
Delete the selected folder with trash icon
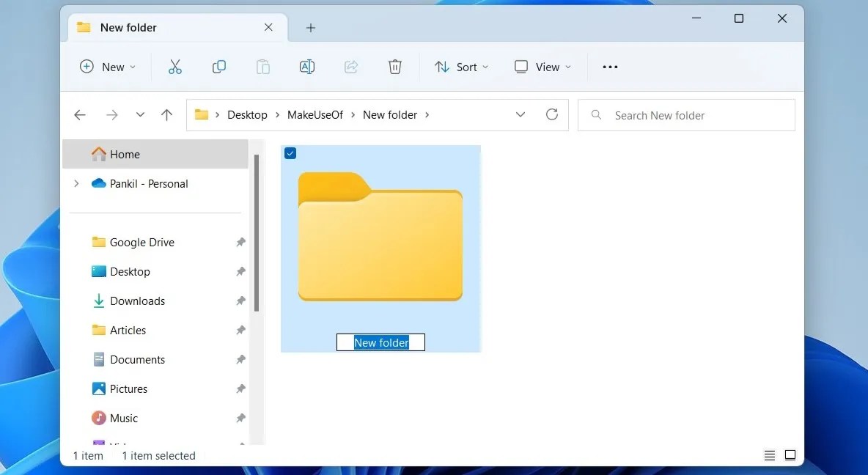point(395,67)
